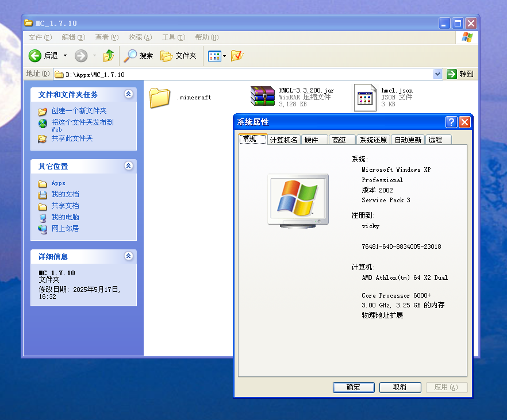Collapse the 详细信息 panel
507x420 pixels.
tap(128, 256)
